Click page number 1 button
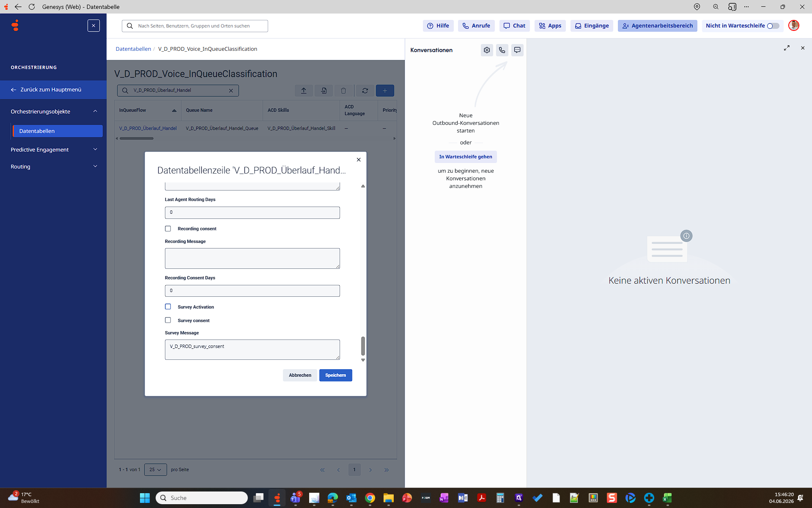812x508 pixels. coord(354,470)
